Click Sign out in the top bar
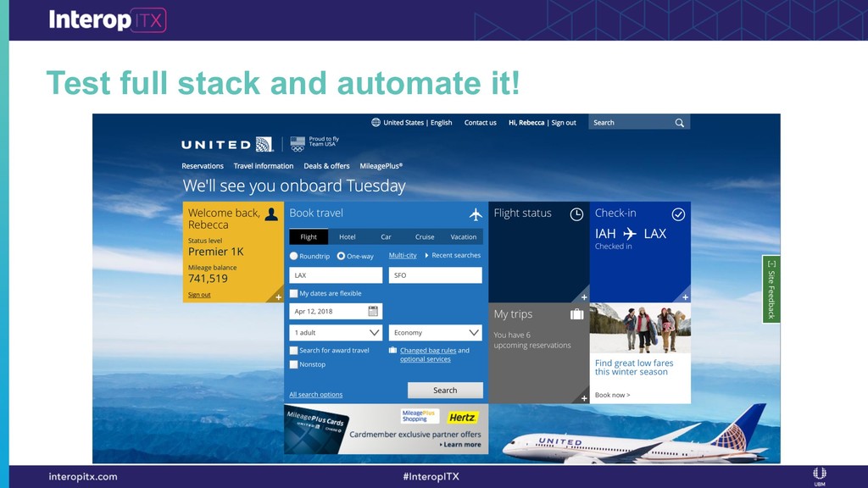This screenshot has height=488, width=868. pyautogui.click(x=564, y=123)
